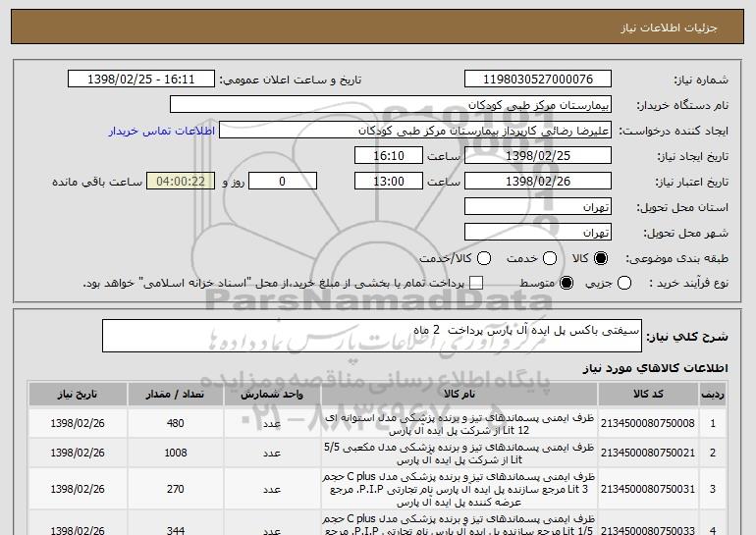The height and width of the screenshot is (535, 756).
Task: Click the اطلاعات کالاهای مورد نیاز section heading
Action: (x=655, y=369)
